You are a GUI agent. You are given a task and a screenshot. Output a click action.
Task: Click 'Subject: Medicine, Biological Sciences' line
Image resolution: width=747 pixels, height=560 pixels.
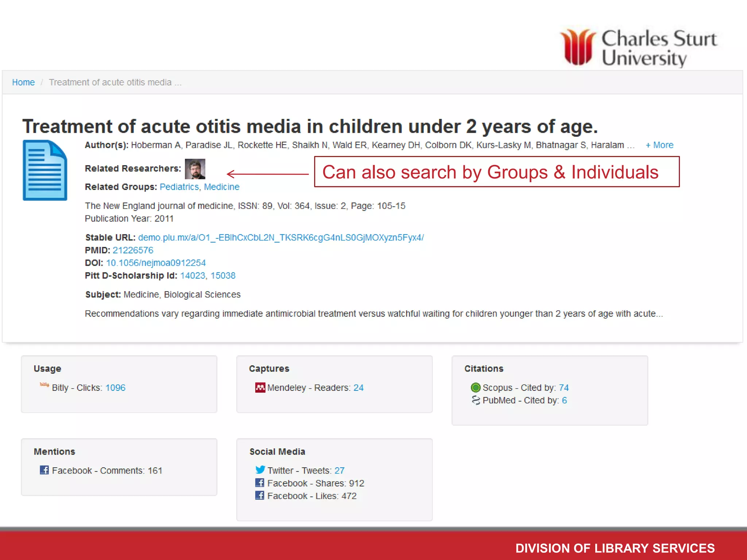[163, 295]
